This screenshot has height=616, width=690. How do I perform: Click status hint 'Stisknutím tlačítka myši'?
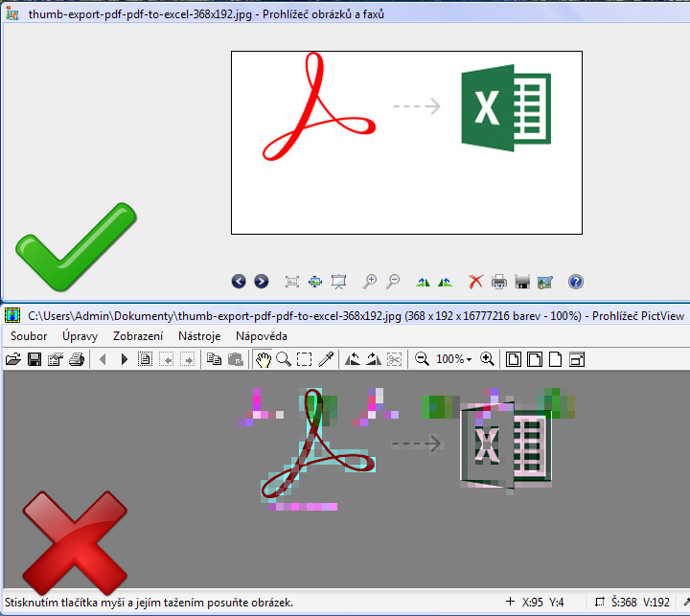pyautogui.click(x=149, y=603)
